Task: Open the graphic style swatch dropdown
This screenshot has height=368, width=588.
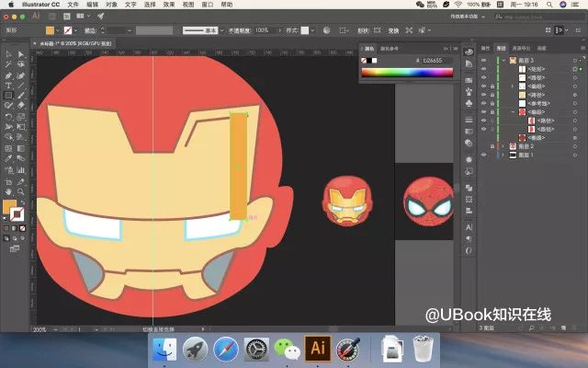Action: point(312,30)
